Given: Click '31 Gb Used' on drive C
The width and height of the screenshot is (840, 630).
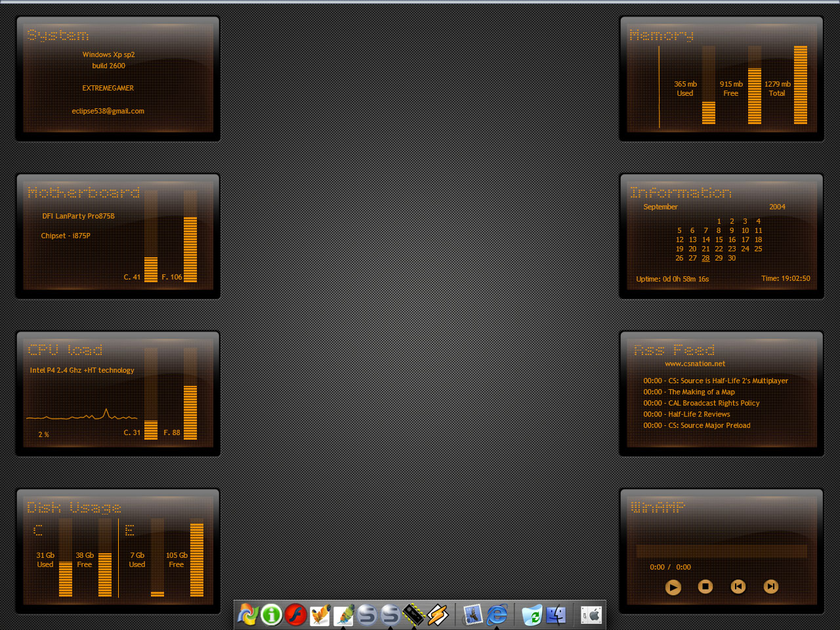Looking at the screenshot, I should 45,560.
